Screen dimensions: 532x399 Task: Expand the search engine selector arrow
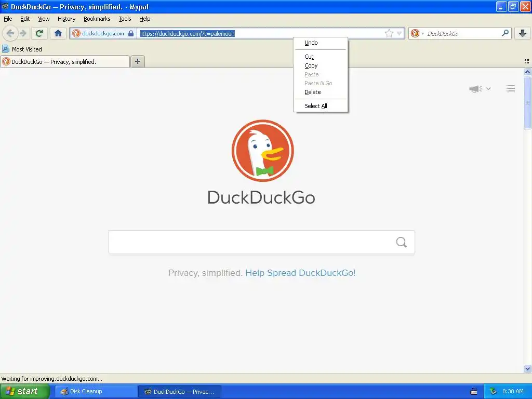point(422,33)
